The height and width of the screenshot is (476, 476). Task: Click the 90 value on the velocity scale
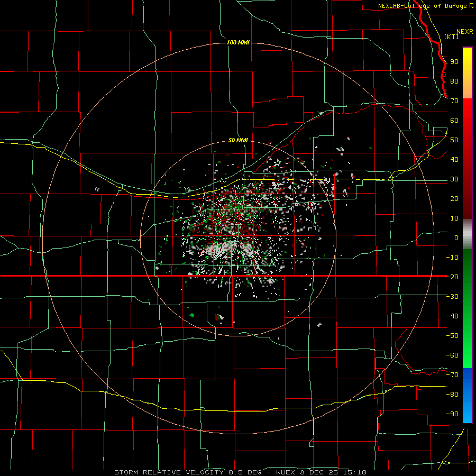click(x=454, y=62)
